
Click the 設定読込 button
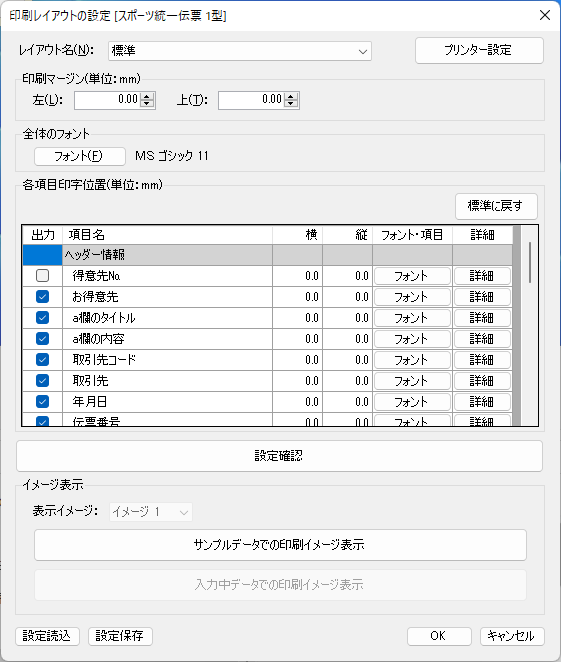click(x=47, y=636)
